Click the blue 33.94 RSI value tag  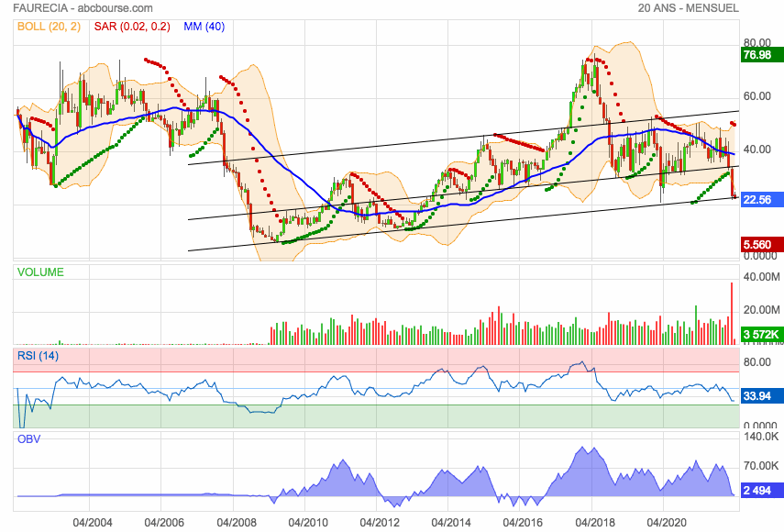761,396
